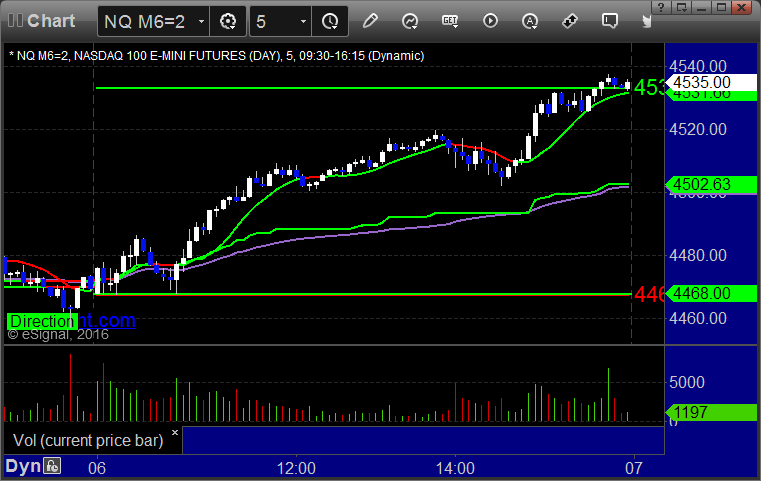Click the 4460.00 price axis label

pos(698,318)
